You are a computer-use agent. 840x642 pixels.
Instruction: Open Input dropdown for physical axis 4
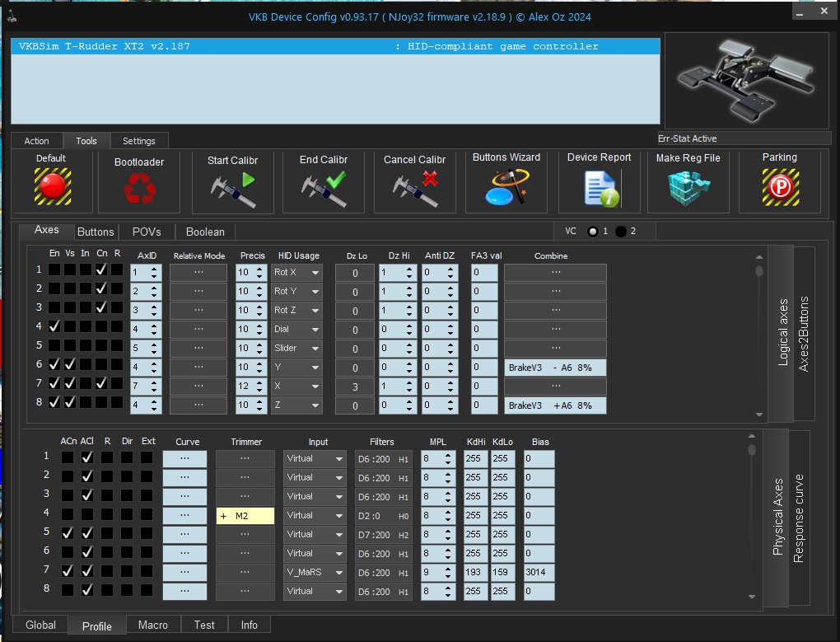[315, 516]
